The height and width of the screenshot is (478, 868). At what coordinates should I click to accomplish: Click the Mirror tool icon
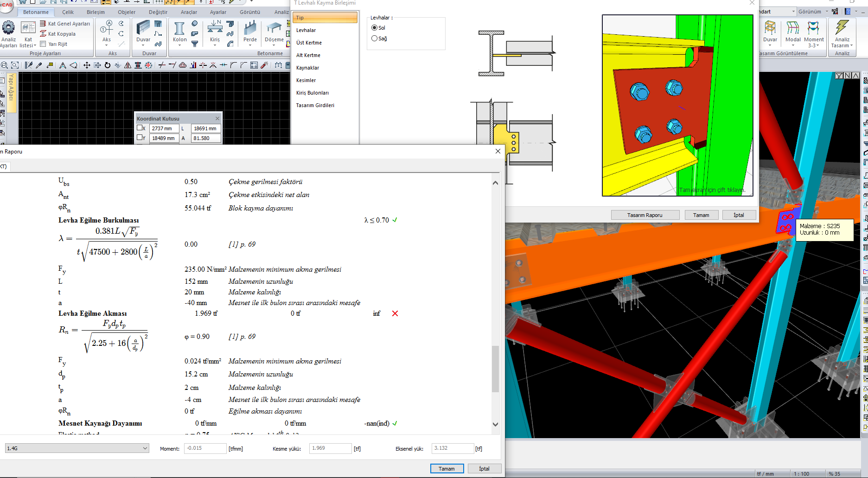coord(128,65)
